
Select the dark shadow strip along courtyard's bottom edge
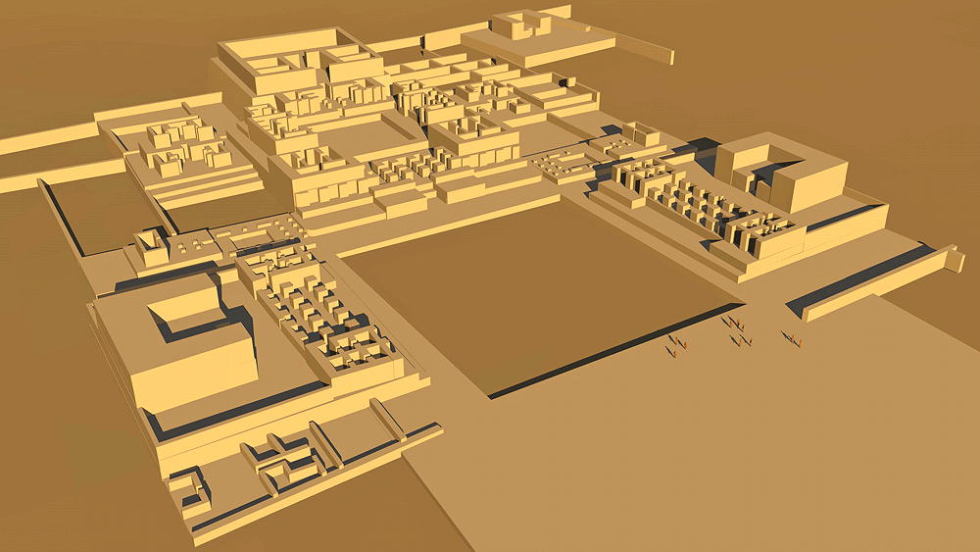click(608, 353)
